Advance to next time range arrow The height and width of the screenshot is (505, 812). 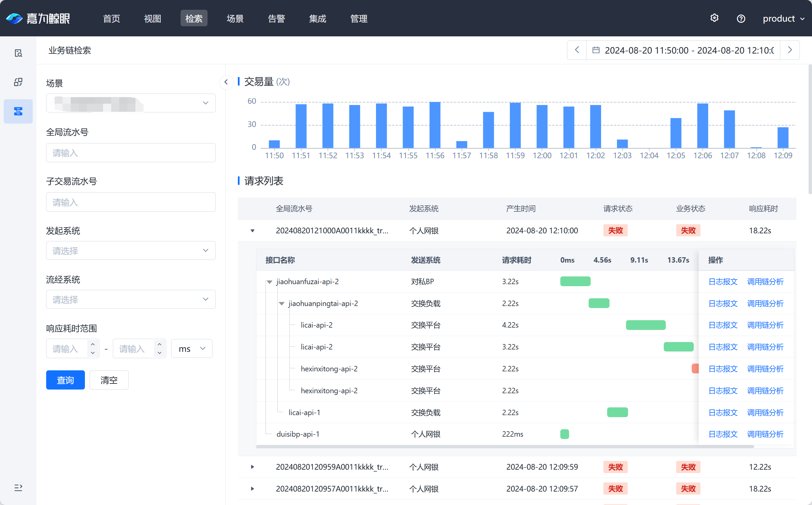click(790, 50)
